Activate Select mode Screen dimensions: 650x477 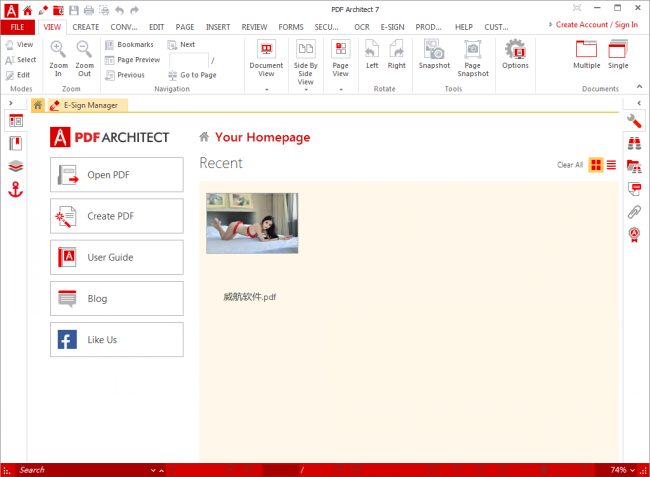tap(21, 60)
